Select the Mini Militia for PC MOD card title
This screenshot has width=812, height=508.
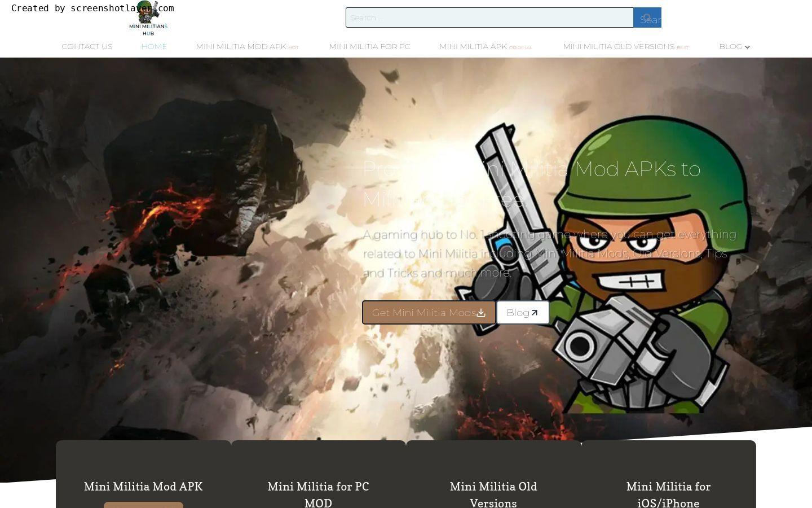pos(318,494)
